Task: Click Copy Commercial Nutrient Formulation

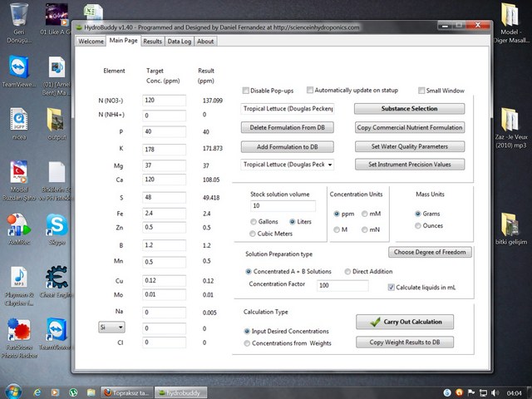Action: [410, 127]
